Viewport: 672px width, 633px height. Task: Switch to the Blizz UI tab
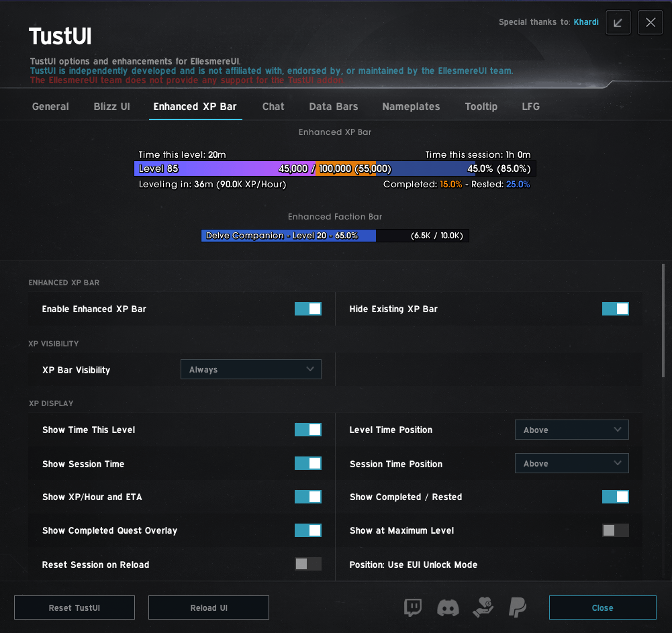pyautogui.click(x=112, y=107)
